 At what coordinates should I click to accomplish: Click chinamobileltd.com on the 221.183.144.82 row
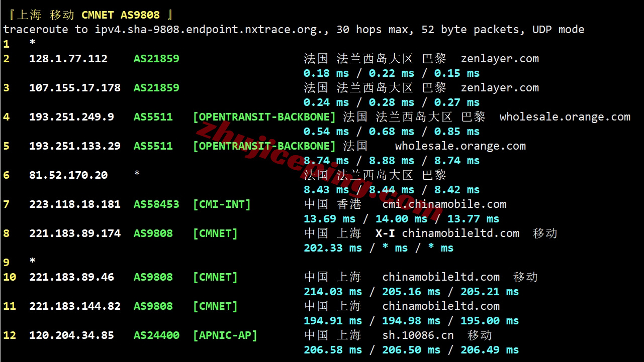pos(441,306)
